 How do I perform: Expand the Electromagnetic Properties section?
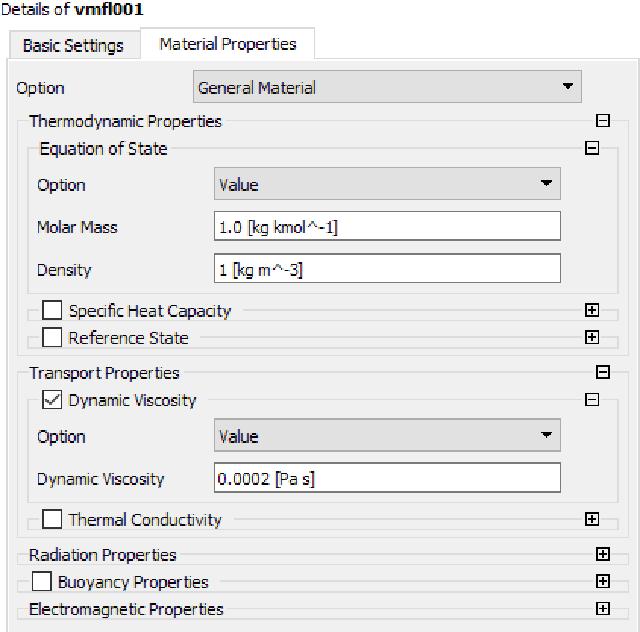click(602, 609)
